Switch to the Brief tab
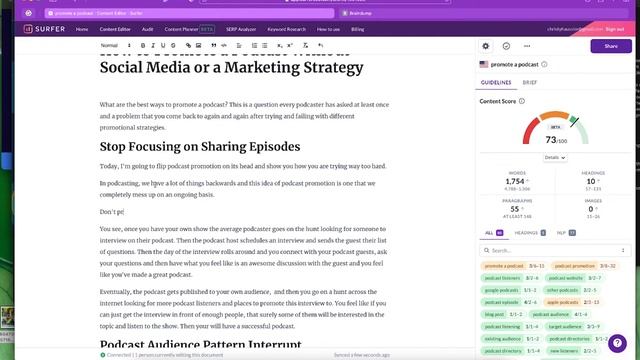This screenshot has height=360, width=640. [x=530, y=82]
